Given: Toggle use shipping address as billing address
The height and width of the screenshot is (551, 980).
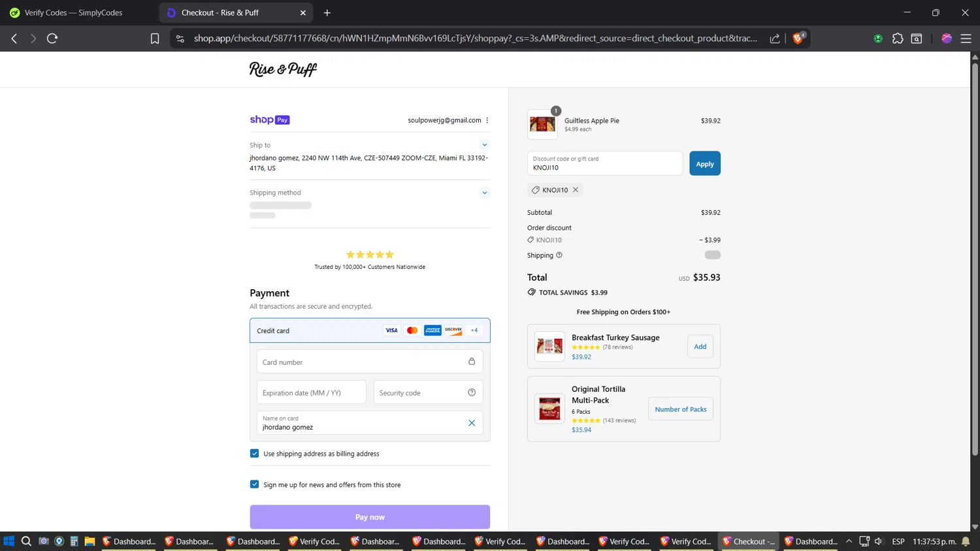Looking at the screenshot, I should (x=254, y=453).
